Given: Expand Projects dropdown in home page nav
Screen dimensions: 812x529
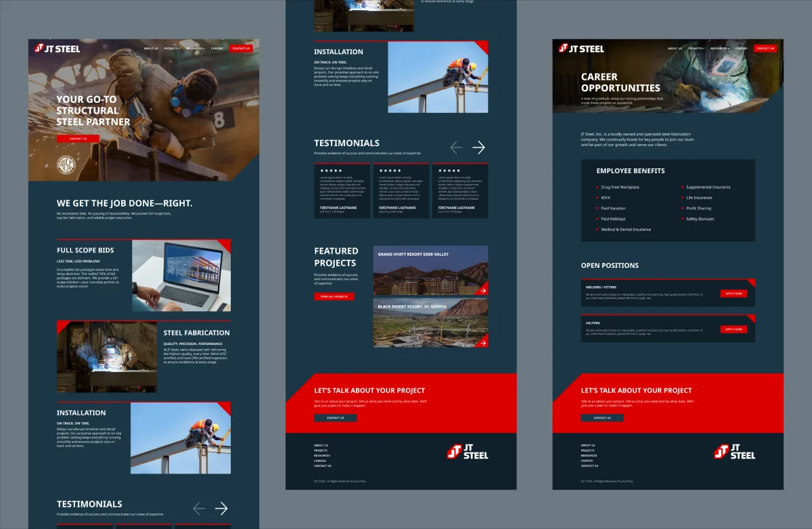Looking at the screenshot, I should pos(172,49).
